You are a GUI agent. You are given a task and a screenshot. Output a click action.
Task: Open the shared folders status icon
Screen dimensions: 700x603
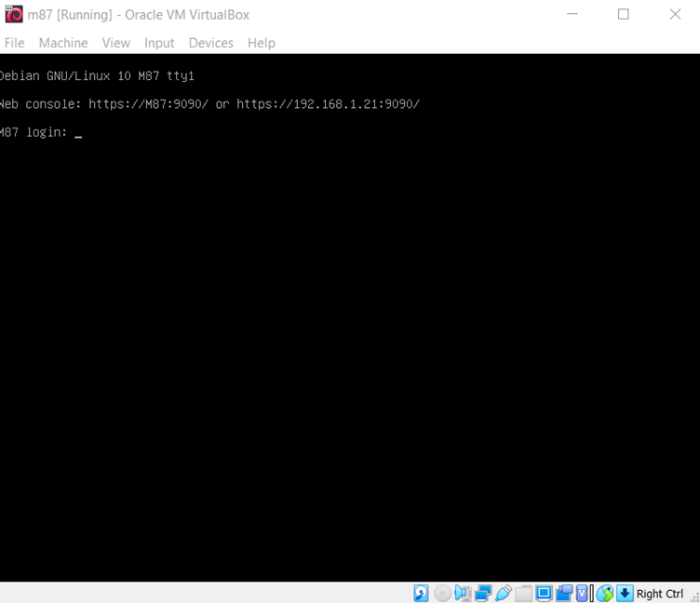point(524,593)
